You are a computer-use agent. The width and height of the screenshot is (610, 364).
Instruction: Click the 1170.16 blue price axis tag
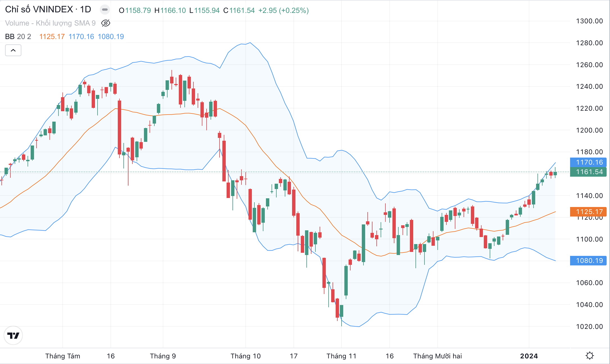[588, 162]
